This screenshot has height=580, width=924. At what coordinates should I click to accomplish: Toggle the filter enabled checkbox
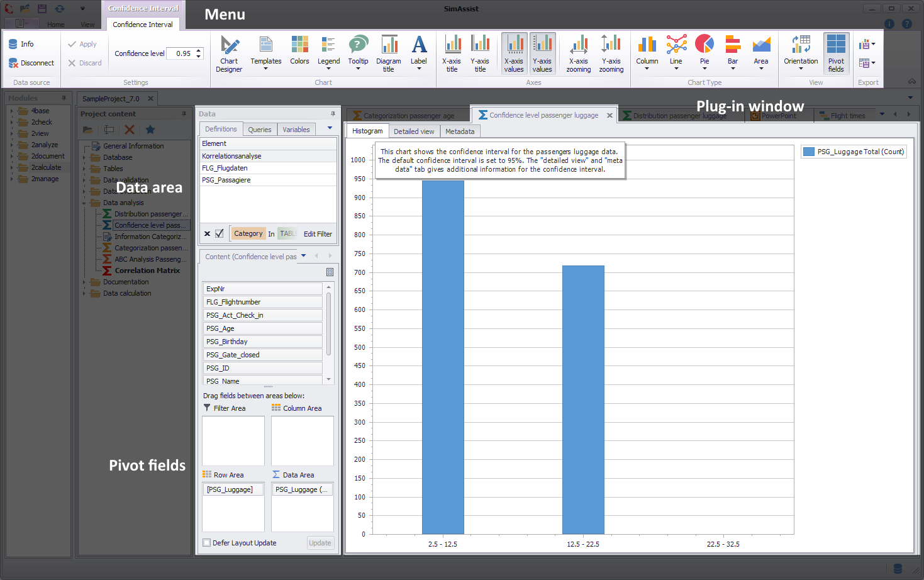(220, 233)
